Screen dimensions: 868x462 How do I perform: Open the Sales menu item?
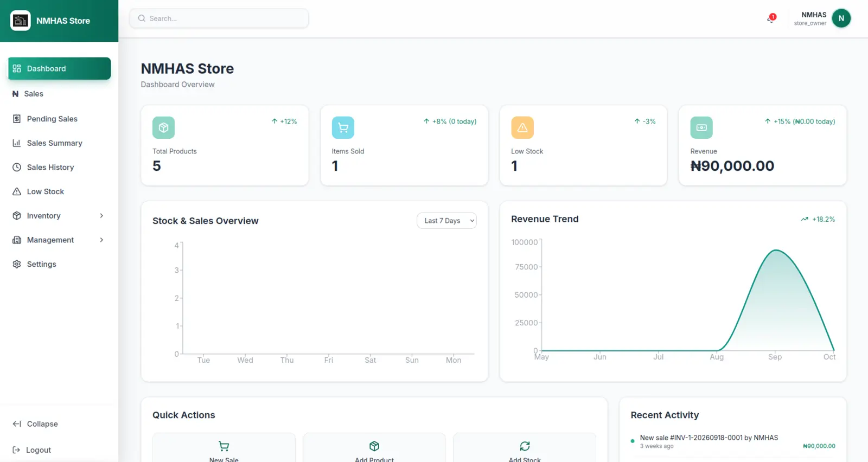pos(60,94)
